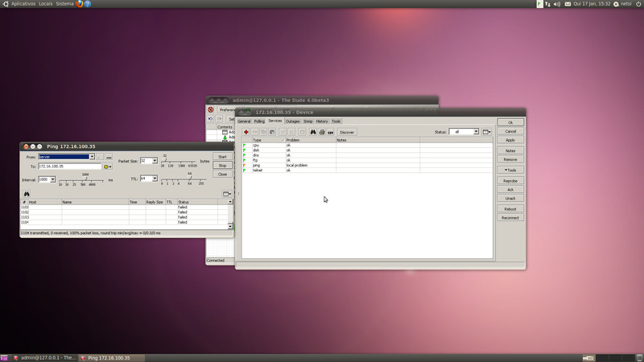Expand the Packet Size dropdown

[155, 161]
